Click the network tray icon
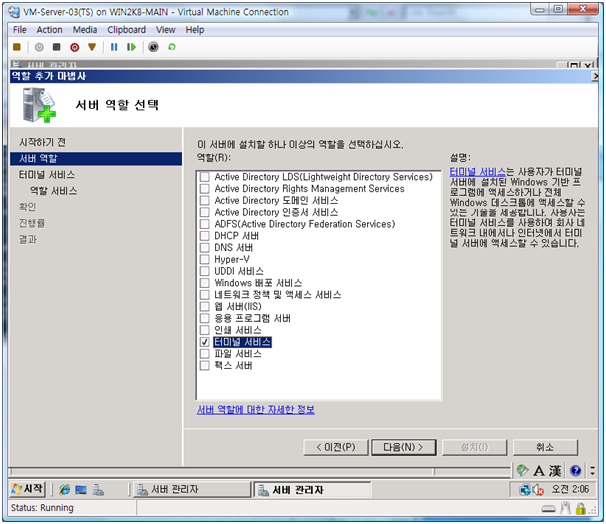 click(x=525, y=490)
